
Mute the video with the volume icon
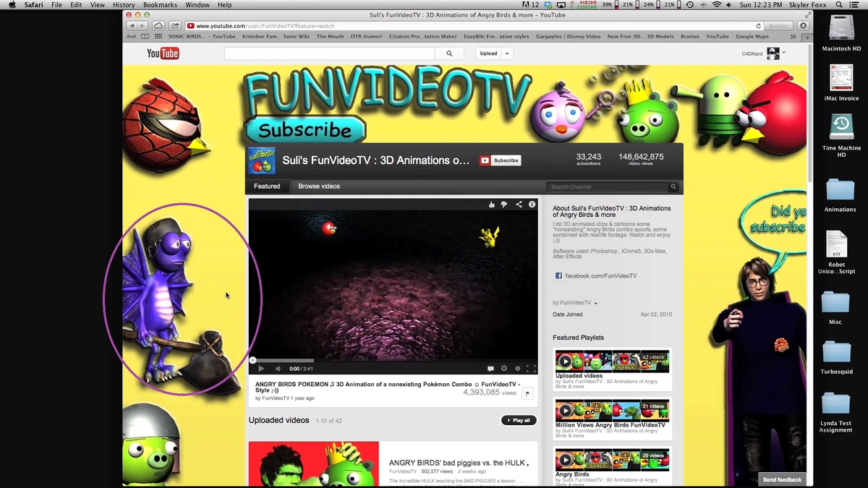278,368
